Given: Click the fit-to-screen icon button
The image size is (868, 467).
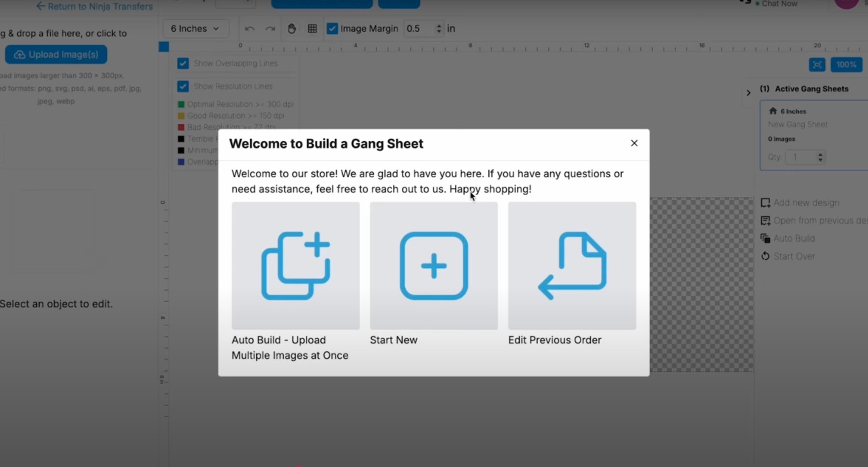Looking at the screenshot, I should tap(817, 64).
